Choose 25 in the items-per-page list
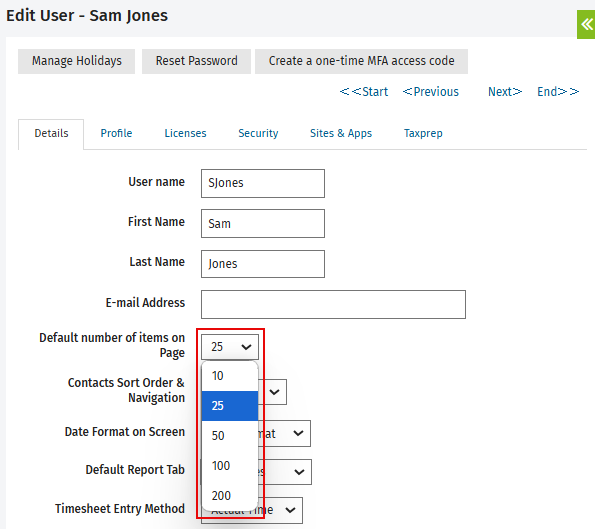Screen dimensions: 595x529 [230, 406]
